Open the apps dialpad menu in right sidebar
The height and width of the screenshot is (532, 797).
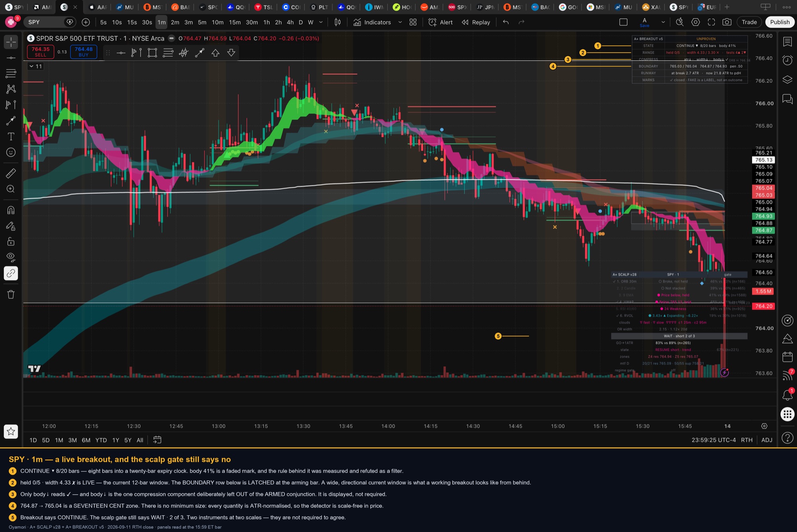787,414
